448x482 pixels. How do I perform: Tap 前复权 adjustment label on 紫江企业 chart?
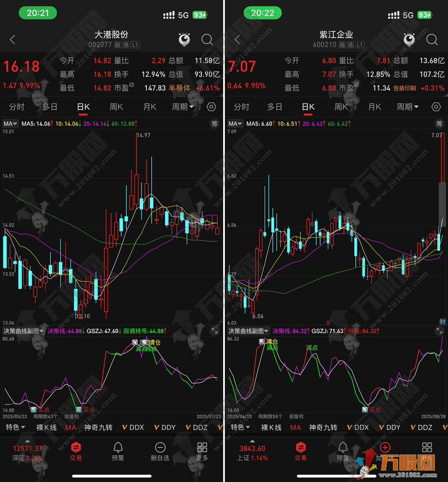click(296, 416)
